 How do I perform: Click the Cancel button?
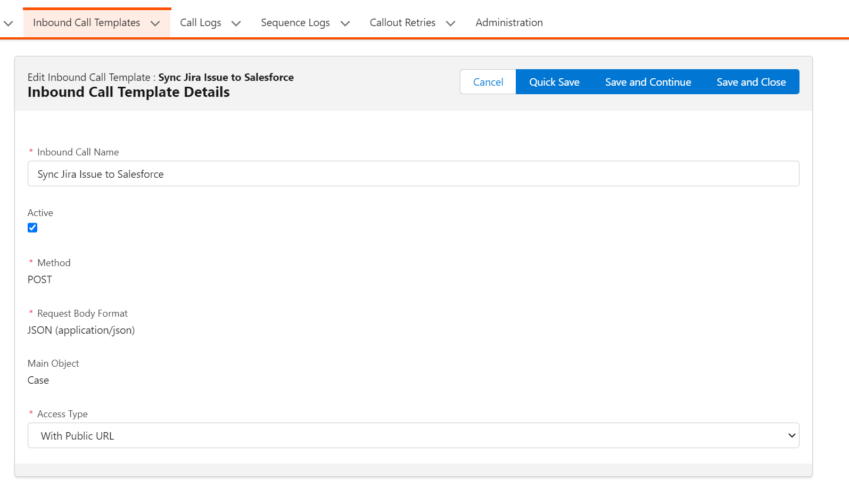coord(488,82)
